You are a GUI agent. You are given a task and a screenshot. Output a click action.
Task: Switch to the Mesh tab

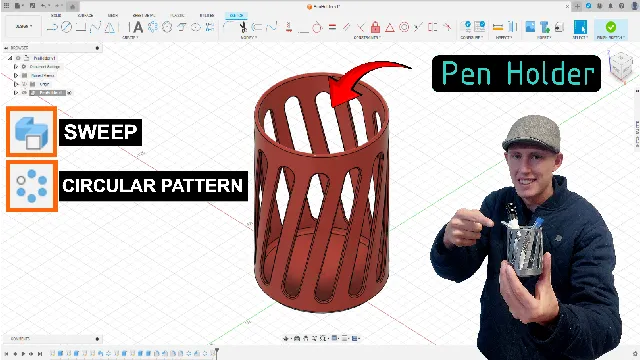click(113, 16)
